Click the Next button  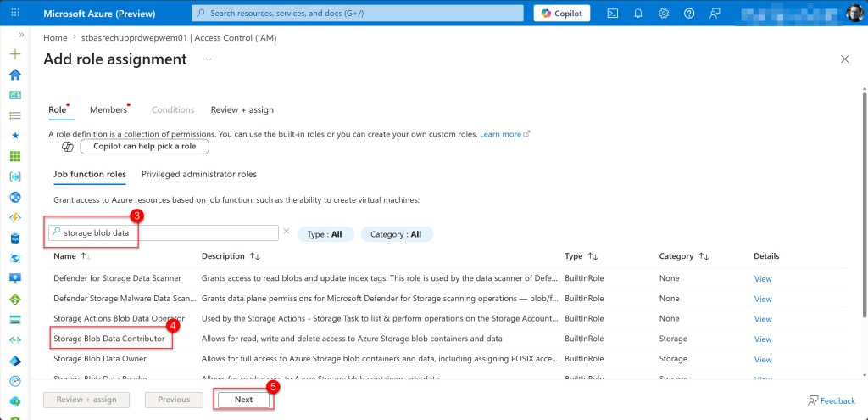243,399
